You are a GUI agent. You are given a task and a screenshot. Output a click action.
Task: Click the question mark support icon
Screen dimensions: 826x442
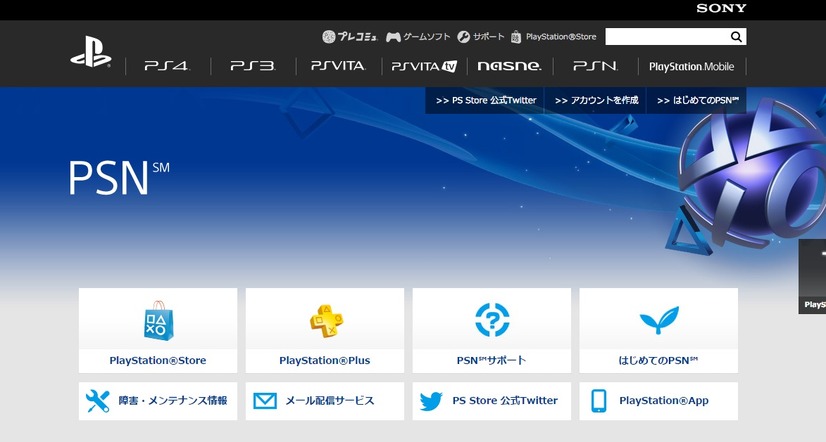coord(492,319)
